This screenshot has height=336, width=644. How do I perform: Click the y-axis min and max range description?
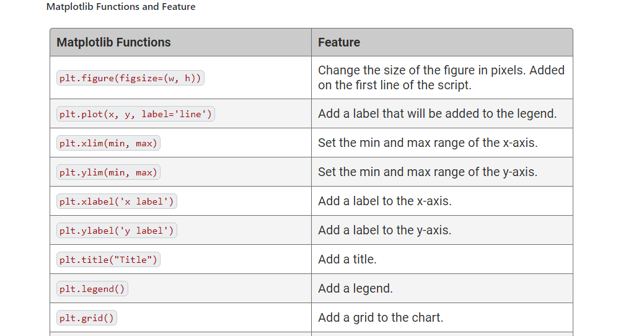(x=427, y=172)
